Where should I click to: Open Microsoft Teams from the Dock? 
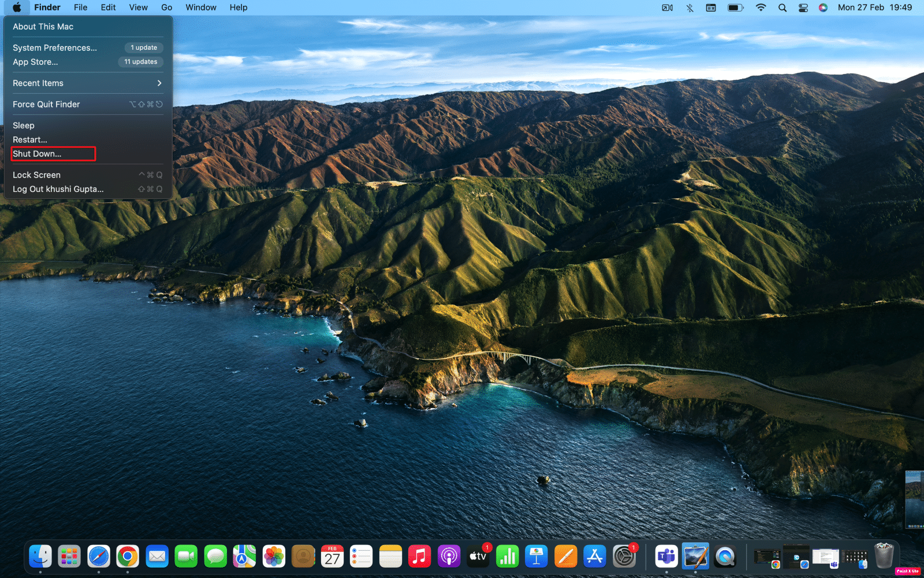pyautogui.click(x=666, y=557)
